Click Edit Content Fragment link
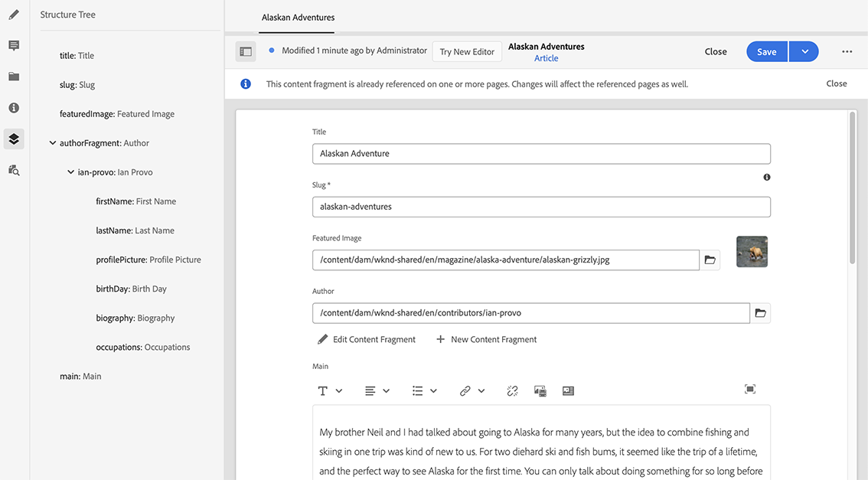This screenshot has height=480, width=868. pos(367,340)
